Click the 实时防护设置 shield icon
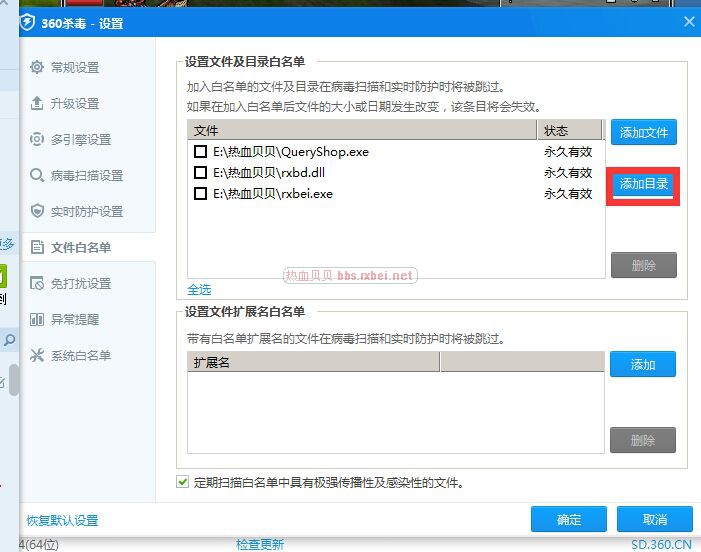 pos(37,211)
